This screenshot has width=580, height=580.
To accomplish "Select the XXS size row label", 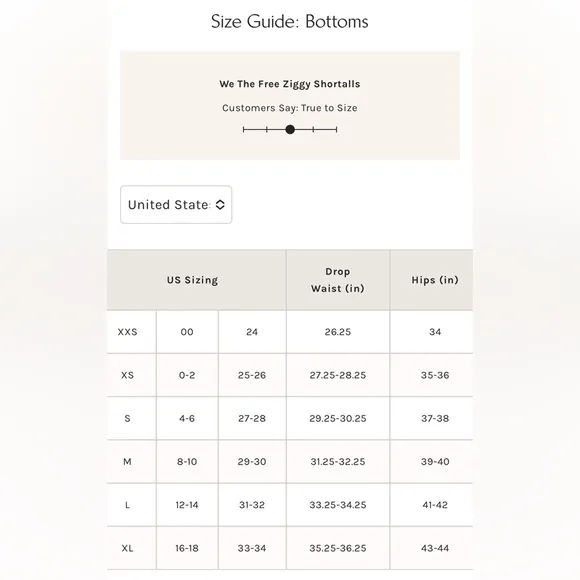I will 127,332.
